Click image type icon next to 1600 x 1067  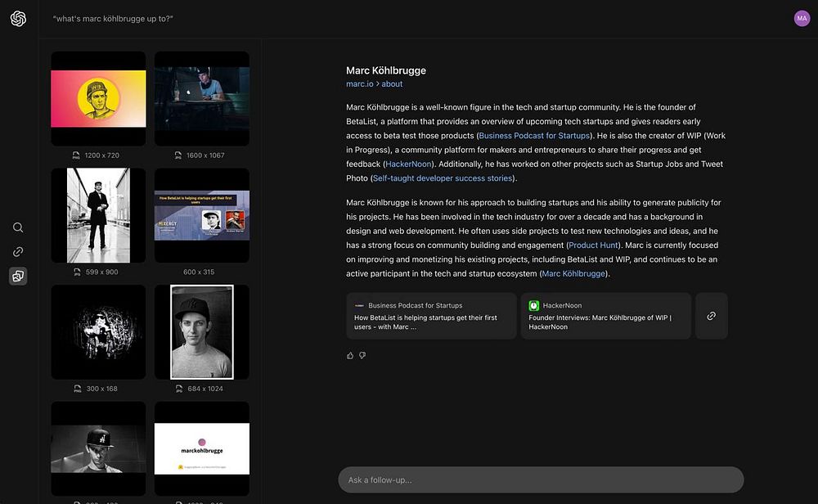point(178,155)
